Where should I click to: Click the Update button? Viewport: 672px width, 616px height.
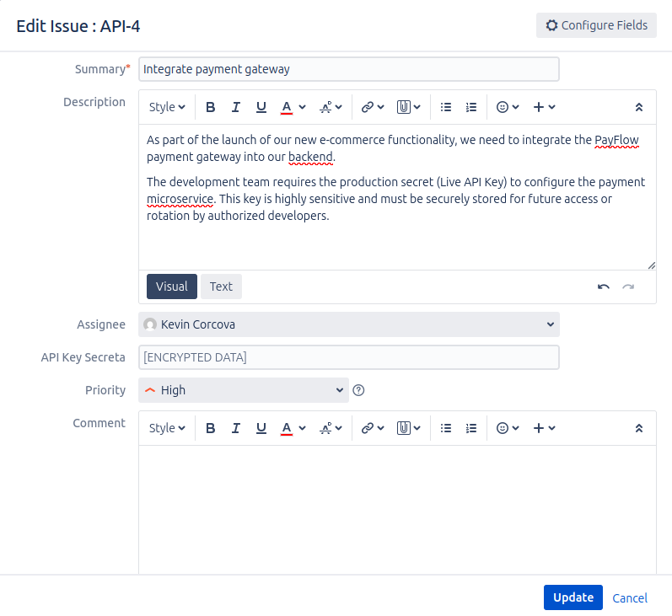click(x=573, y=597)
